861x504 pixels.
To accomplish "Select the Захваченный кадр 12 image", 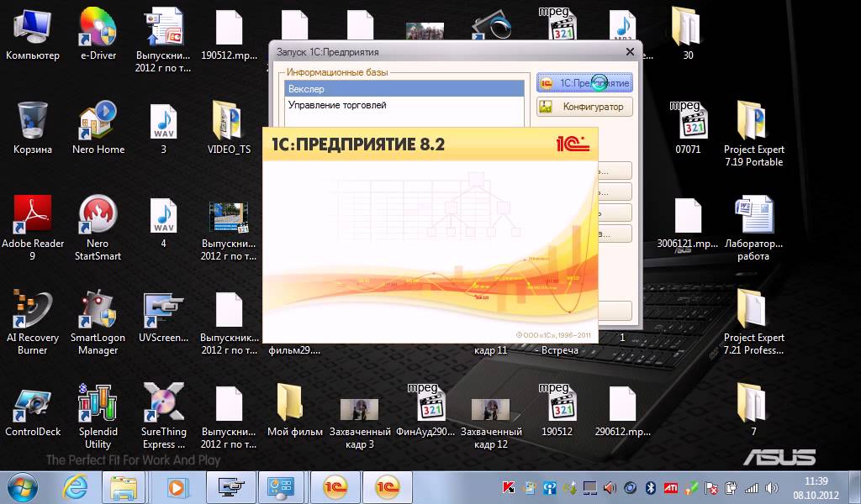I will (491, 423).
